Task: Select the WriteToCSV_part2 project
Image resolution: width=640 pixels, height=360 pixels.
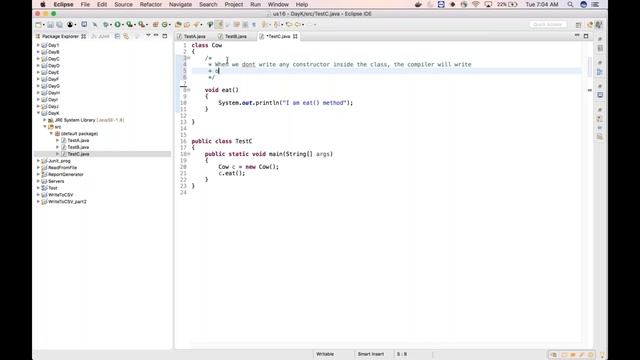Action: click(67, 202)
